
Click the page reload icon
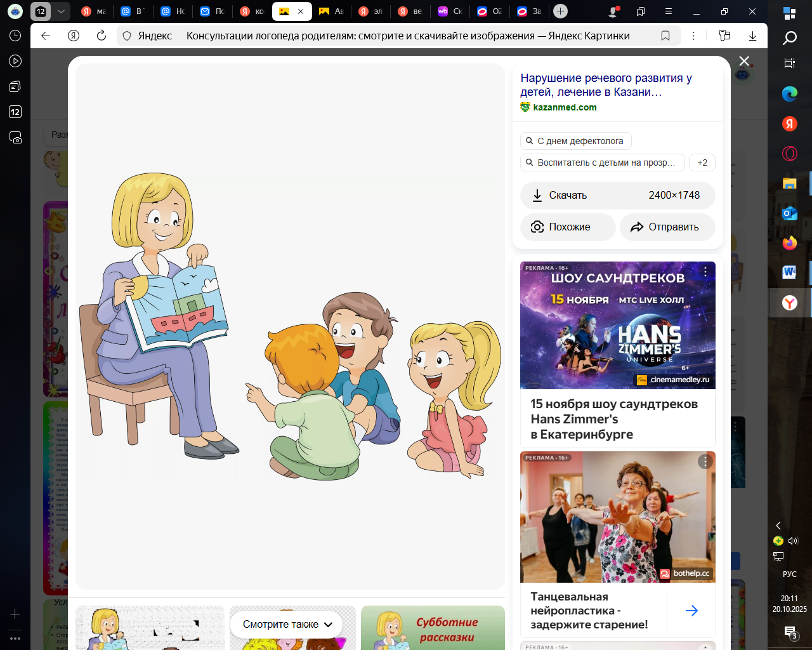coord(101,36)
